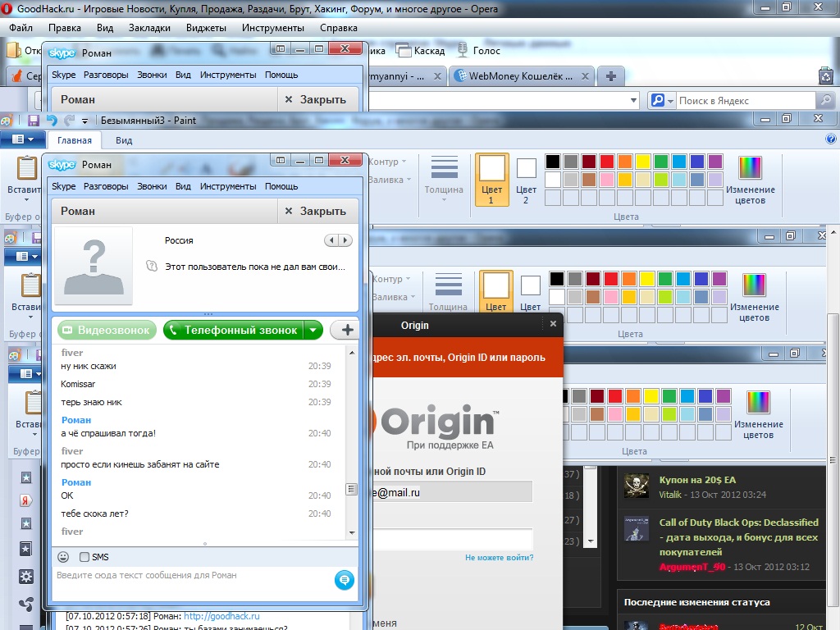This screenshot has height=630, width=840.
Task: Click the Не можете войти? link in Origin
Action: tap(500, 558)
